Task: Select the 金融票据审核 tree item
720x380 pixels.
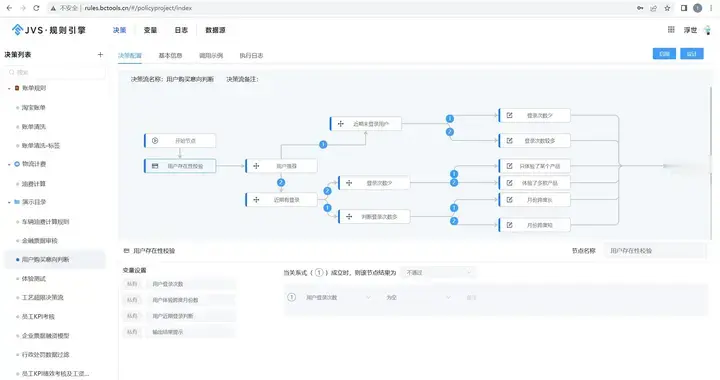Action: (x=39, y=240)
